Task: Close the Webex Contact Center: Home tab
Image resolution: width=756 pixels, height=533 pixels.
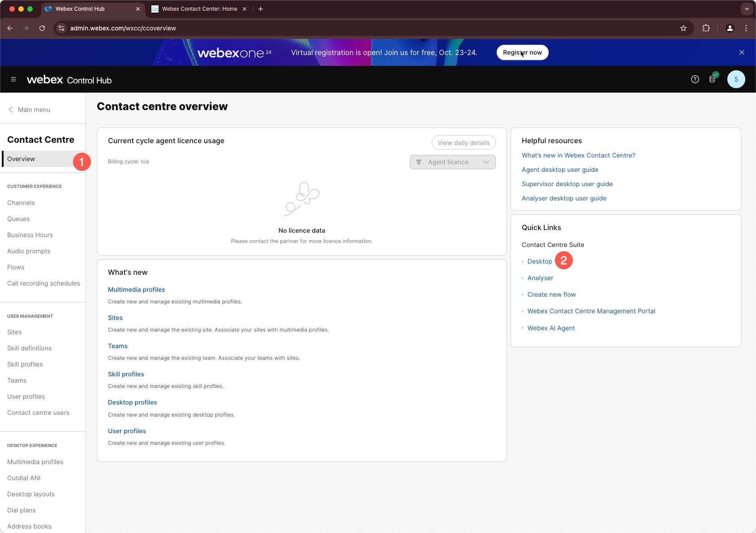Action: click(245, 9)
